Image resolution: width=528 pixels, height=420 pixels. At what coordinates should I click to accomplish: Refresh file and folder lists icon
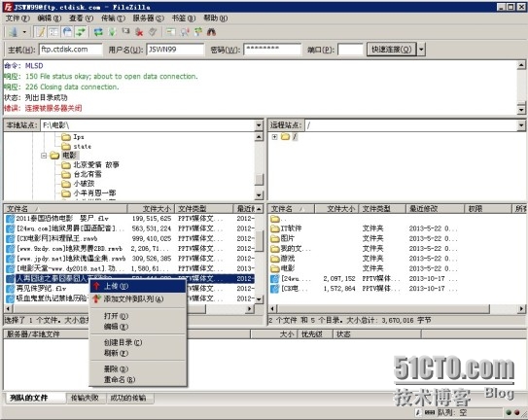click(x=98, y=32)
